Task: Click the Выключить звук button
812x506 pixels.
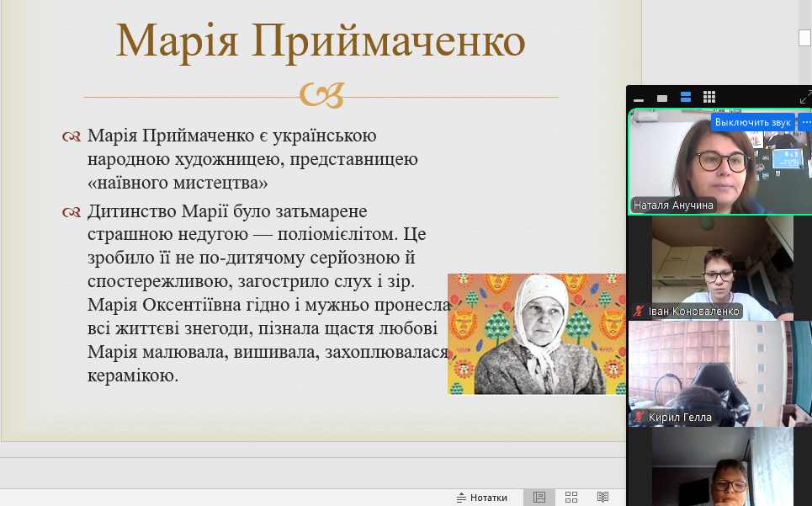Action: pos(752,122)
